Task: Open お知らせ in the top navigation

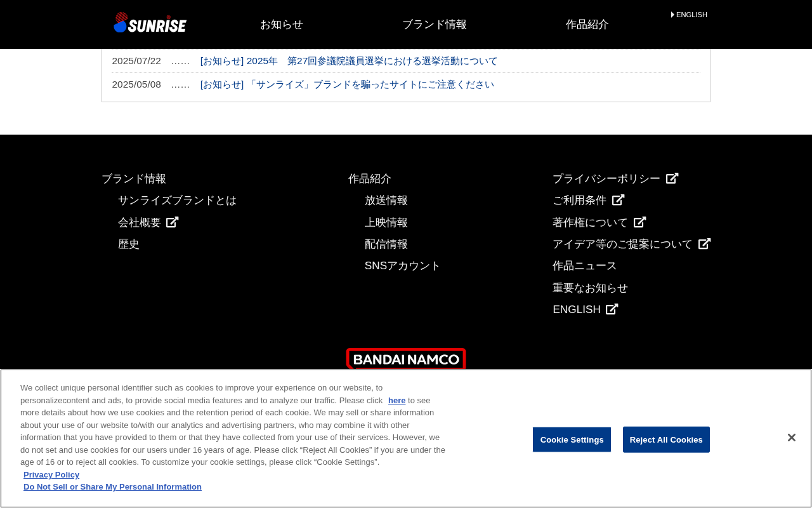Action: [x=282, y=24]
